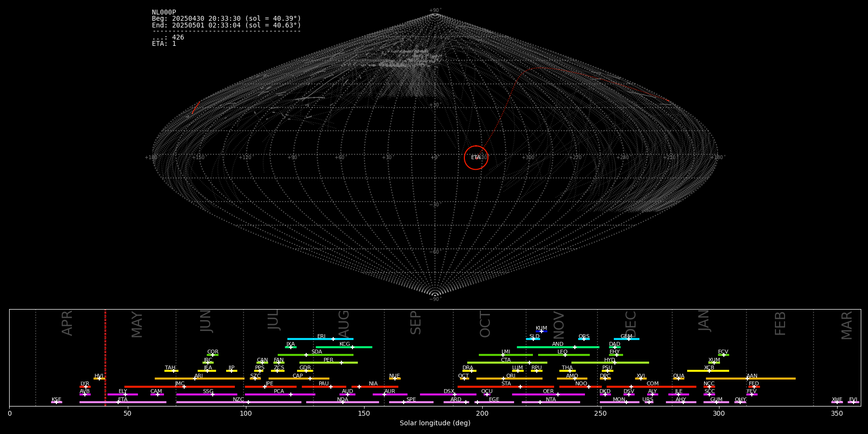The image size is (868, 434).
Task: Click the AAN shower bar
Action: pos(751,379)
